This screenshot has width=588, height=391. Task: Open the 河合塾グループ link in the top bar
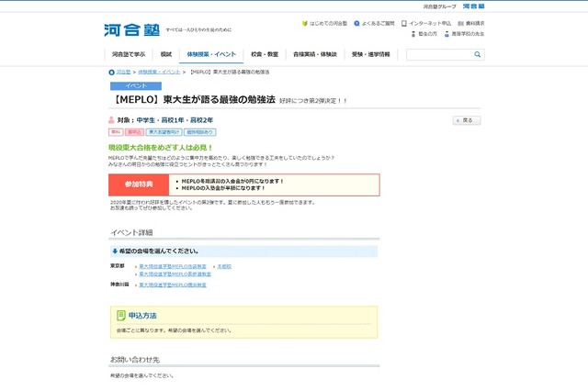click(439, 6)
